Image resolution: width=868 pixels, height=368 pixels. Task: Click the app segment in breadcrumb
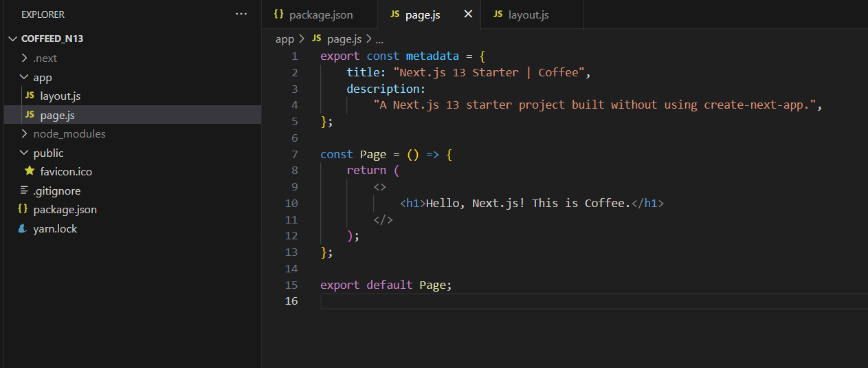coord(285,39)
